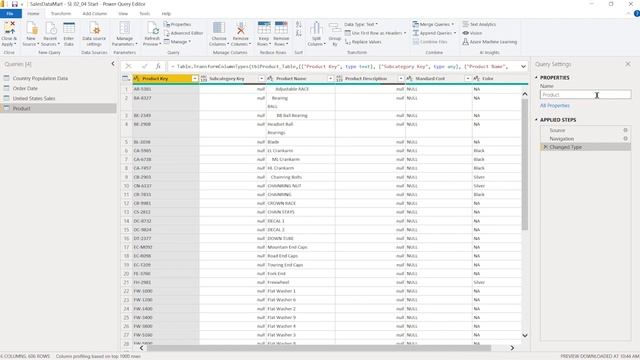Change Subcategory Key data type icon
Image resolution: width=640 pixels, height=360 pixels.
pyautogui.click(x=204, y=78)
